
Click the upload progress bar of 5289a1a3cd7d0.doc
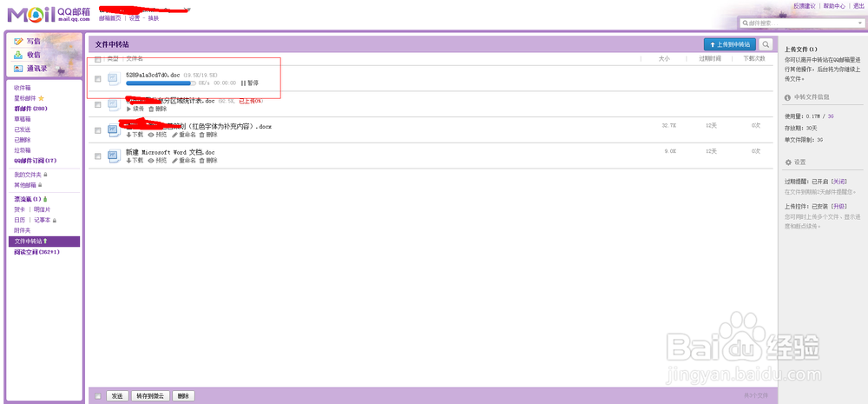[161, 83]
